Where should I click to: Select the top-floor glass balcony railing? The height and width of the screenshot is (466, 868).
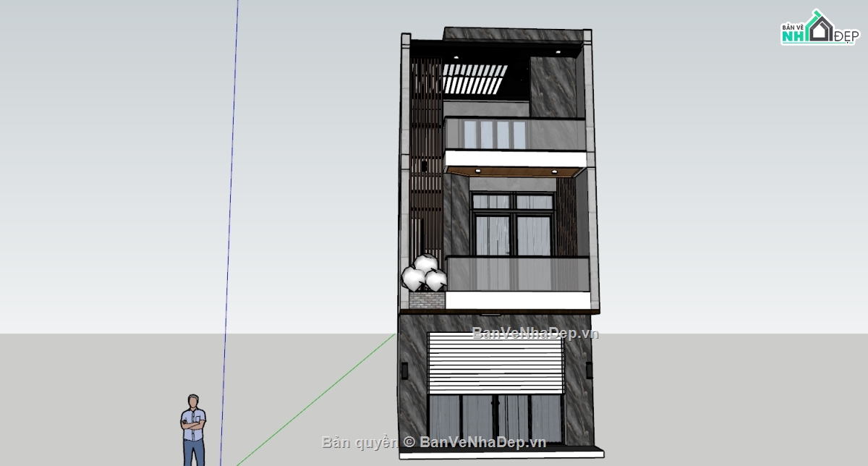click(x=514, y=134)
